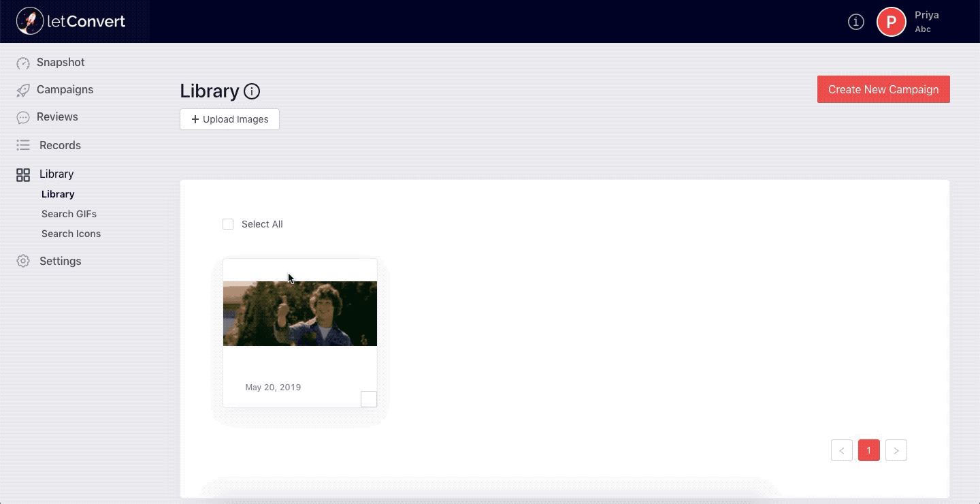980x504 pixels.
Task: Open Reviews from the sidebar
Action: [57, 116]
